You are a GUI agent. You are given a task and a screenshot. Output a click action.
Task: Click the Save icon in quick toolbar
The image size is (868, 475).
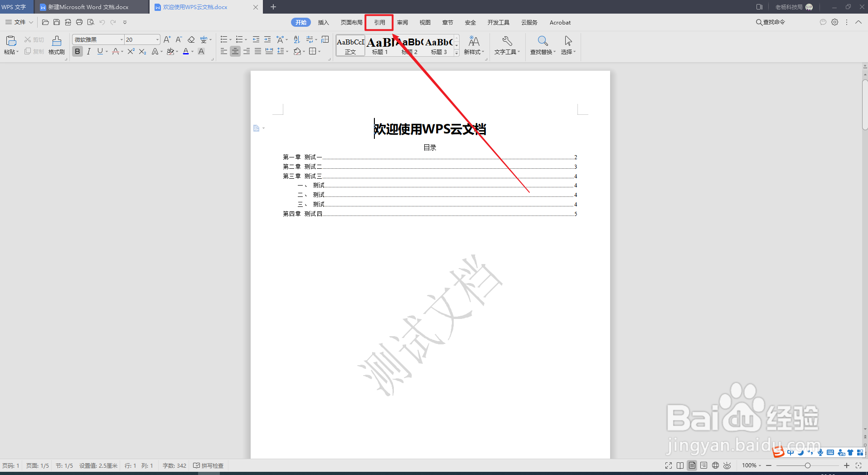coord(57,22)
